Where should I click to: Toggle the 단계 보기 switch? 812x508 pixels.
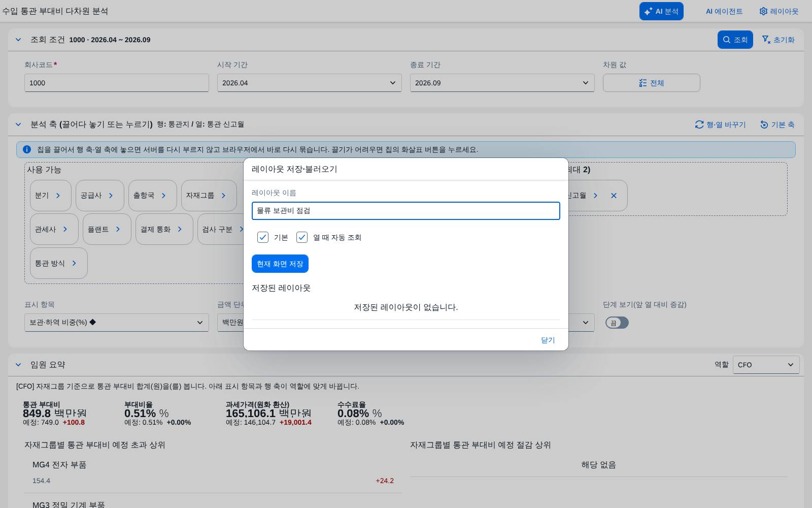617,323
